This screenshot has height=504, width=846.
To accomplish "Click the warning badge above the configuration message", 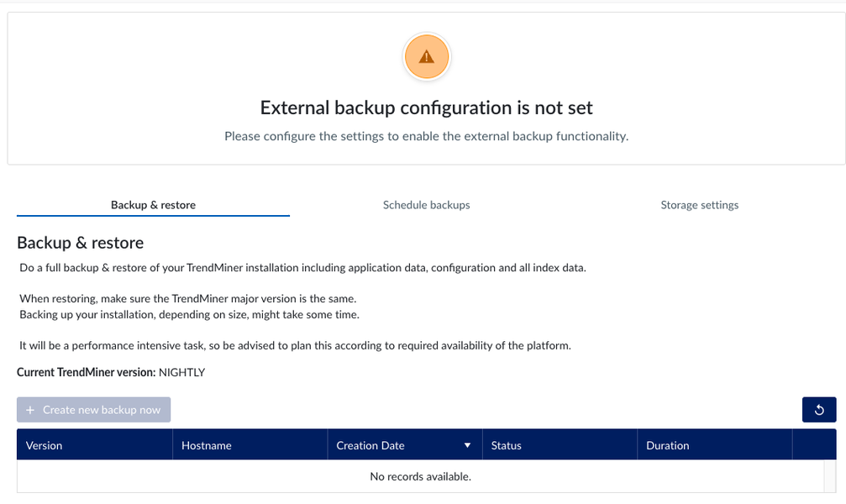I will coord(427,56).
